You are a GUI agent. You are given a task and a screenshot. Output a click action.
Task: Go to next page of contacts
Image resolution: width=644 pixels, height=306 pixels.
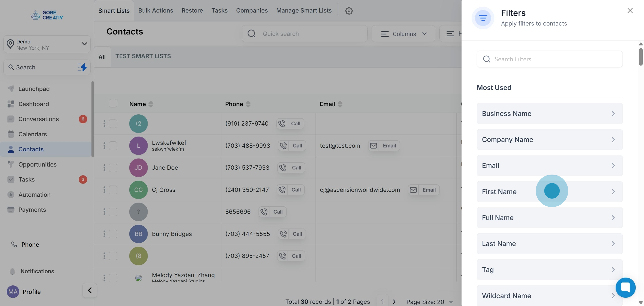point(394,302)
